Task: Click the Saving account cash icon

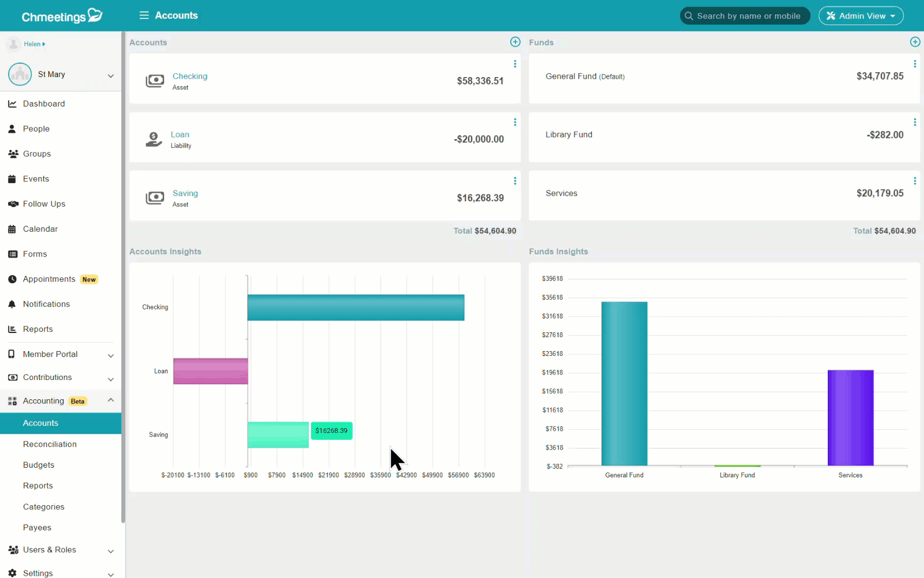Action: point(155,198)
